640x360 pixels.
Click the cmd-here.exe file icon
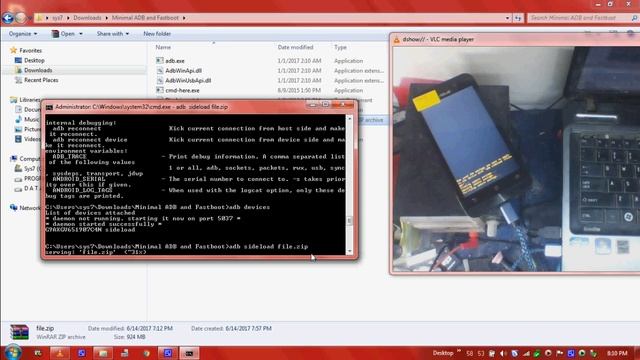pos(160,90)
